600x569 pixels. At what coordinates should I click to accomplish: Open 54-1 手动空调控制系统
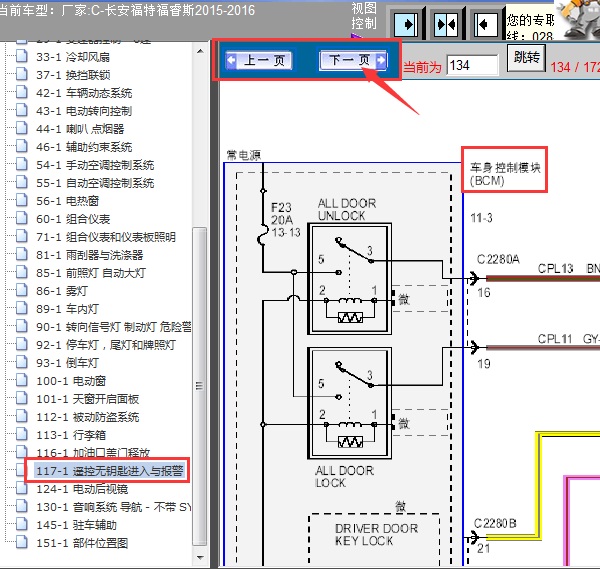[x=95, y=165]
